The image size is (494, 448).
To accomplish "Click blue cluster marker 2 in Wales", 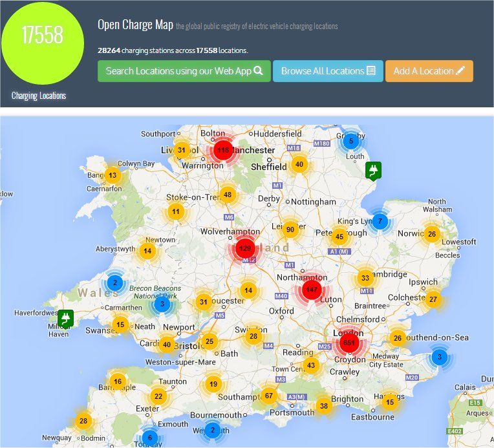I will coord(115,283).
